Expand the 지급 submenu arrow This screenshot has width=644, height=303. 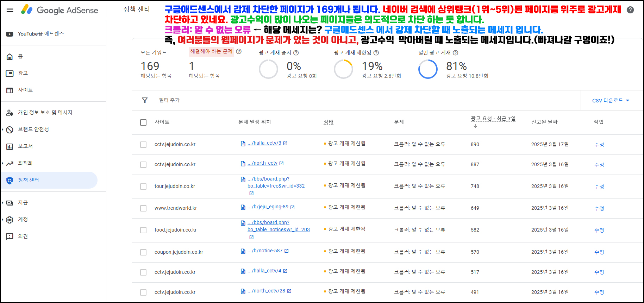(x=2, y=203)
